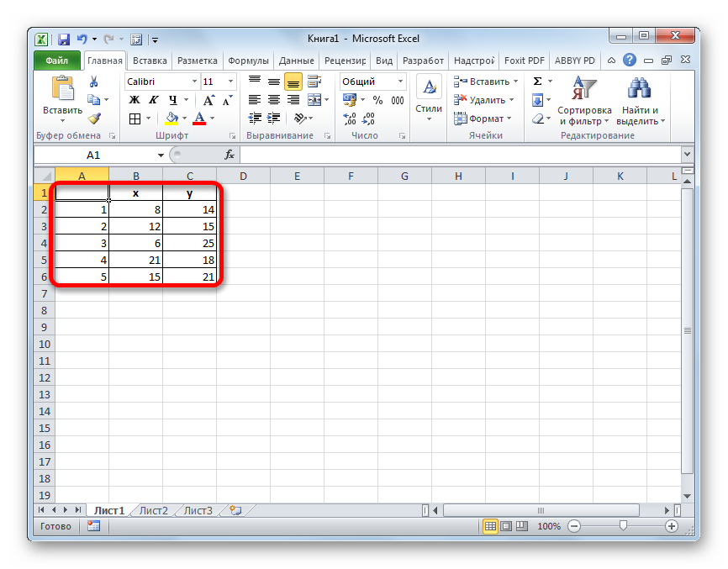The width and height of the screenshot is (728, 569).
Task: Align text to middle
Action: (274, 82)
